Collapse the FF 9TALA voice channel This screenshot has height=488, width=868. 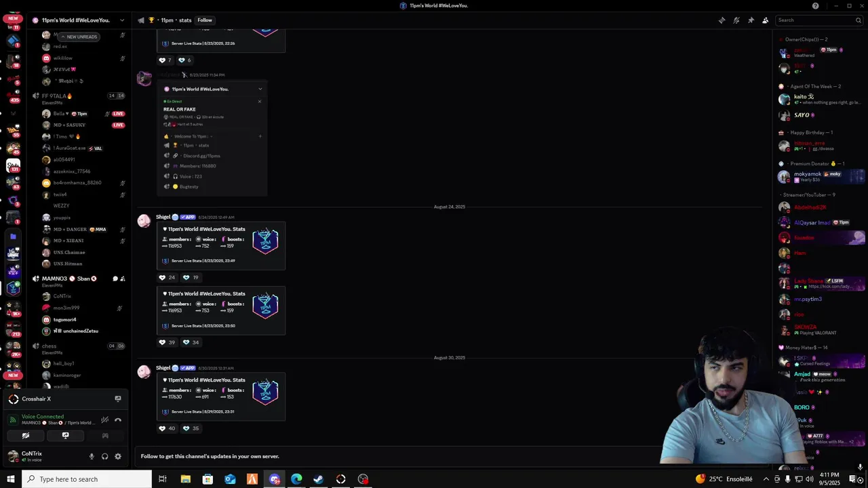57,96
